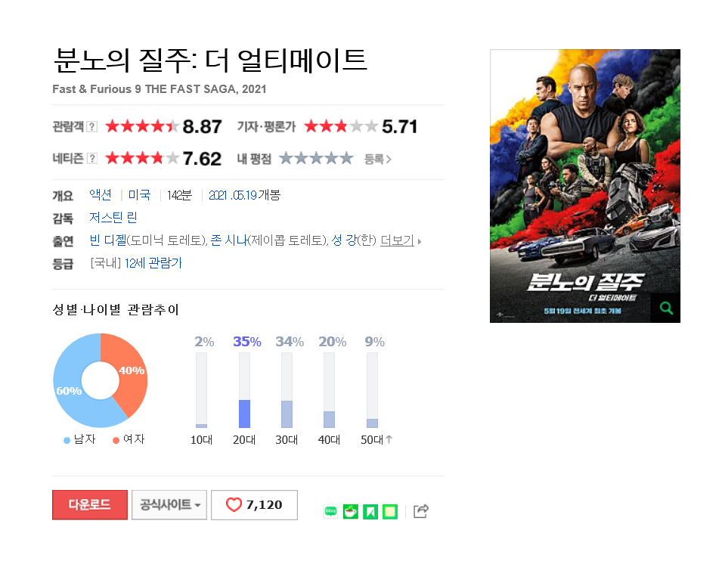This screenshot has height=586, width=728.
Task: Click 등록 to register my rating
Action: coord(377,160)
